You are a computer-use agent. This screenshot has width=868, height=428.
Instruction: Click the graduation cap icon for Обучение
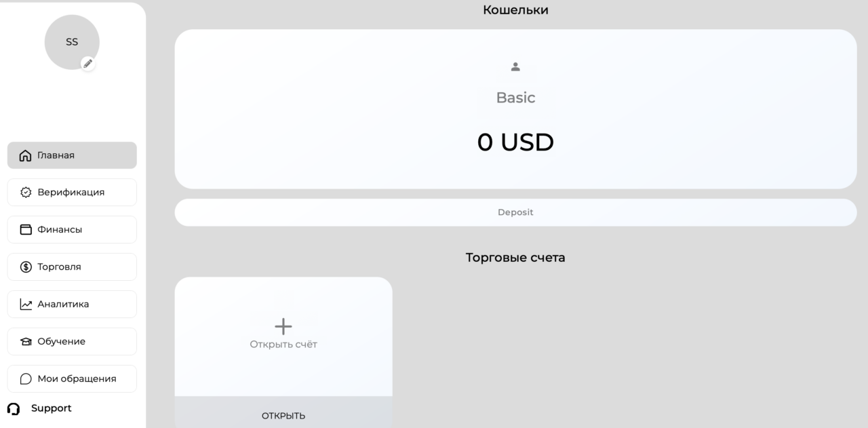[x=26, y=342]
